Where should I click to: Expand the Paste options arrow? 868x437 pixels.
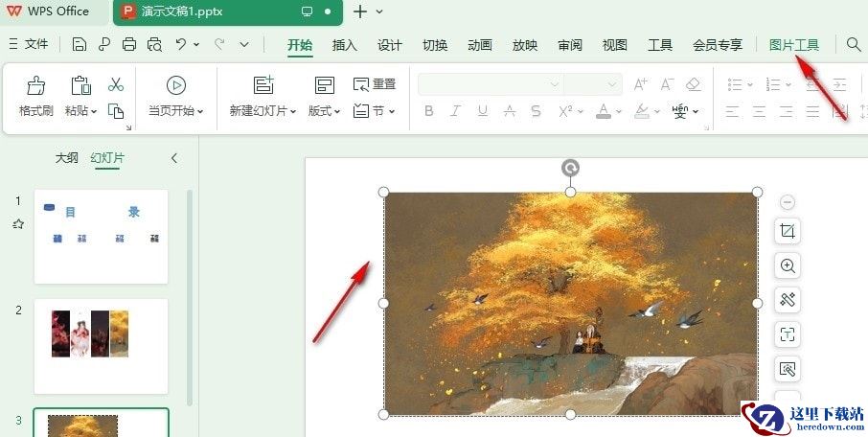pos(94,111)
